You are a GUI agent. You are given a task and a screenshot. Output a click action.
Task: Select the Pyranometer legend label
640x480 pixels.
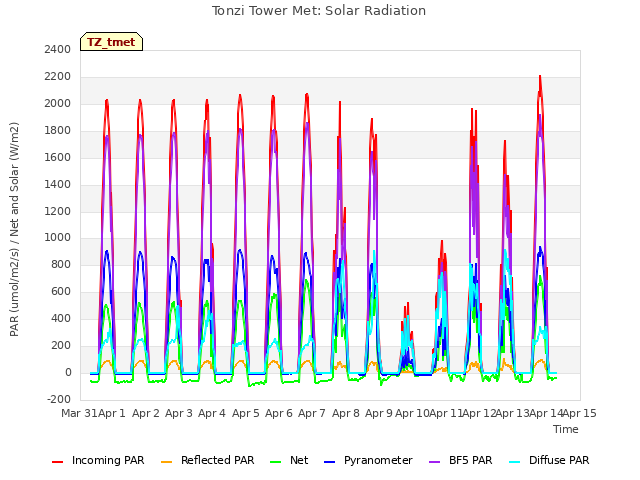(378, 460)
